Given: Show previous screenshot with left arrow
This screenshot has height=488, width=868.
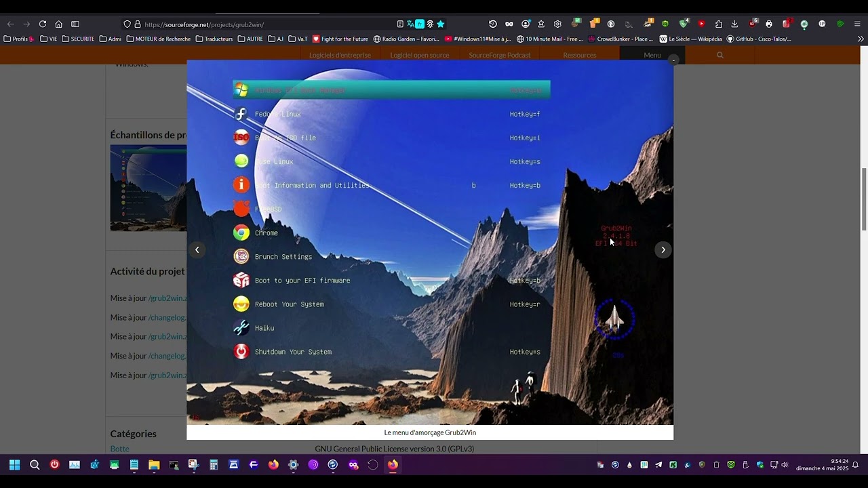Looking at the screenshot, I should tap(197, 250).
